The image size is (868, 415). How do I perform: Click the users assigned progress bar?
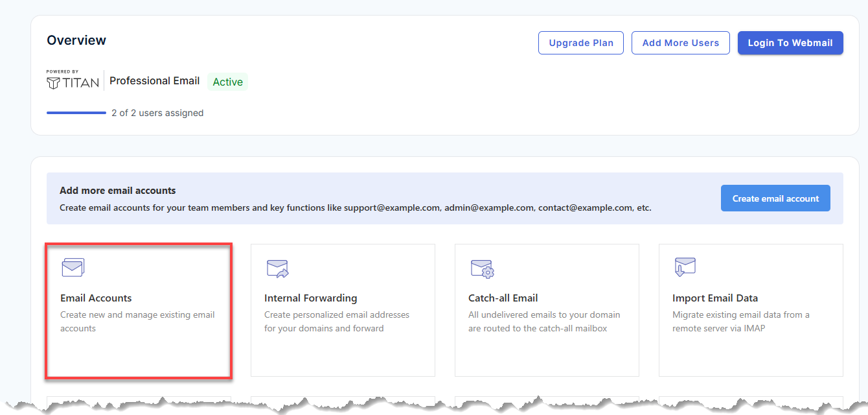tap(76, 113)
